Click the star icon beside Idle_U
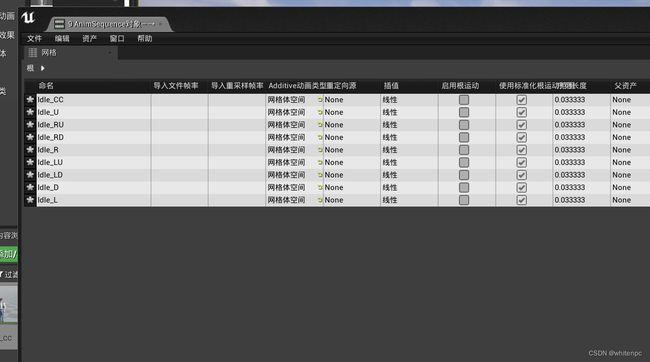 (30, 112)
